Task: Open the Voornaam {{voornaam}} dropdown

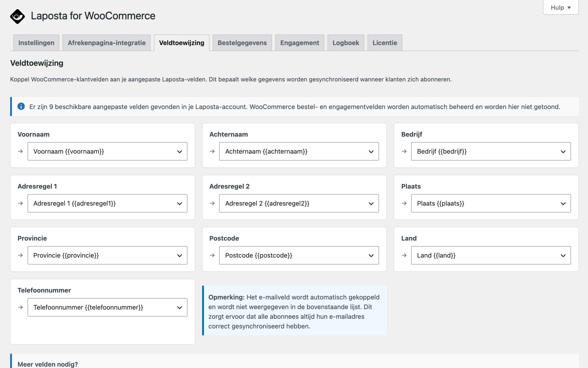Action: [107, 151]
